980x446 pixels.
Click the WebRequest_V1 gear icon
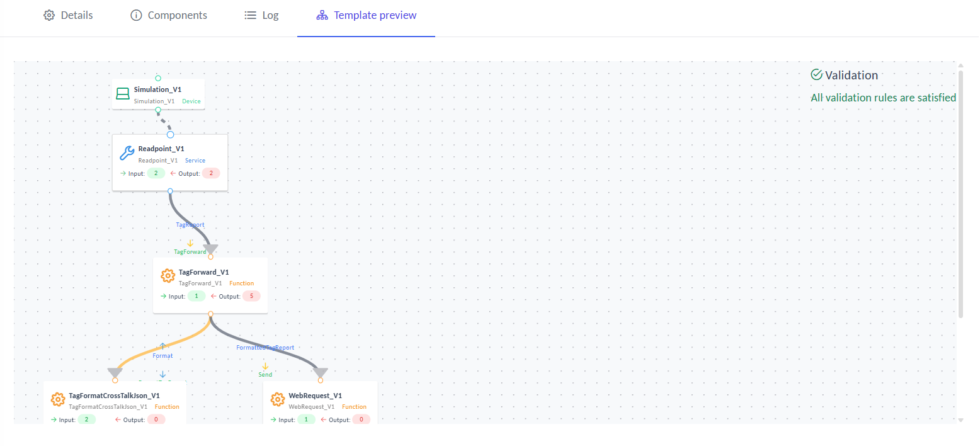point(277,399)
